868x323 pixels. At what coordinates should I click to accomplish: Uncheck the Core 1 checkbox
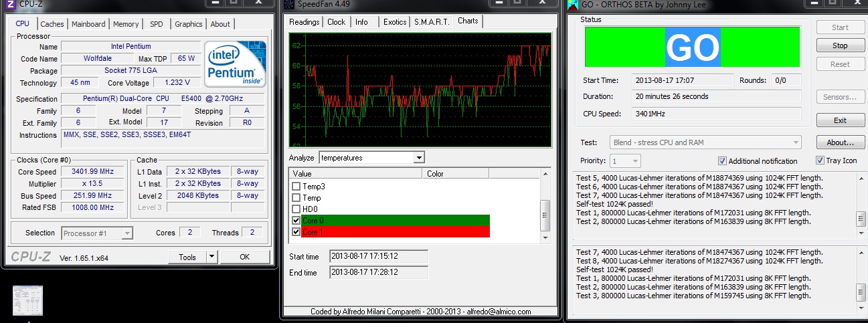click(x=296, y=232)
